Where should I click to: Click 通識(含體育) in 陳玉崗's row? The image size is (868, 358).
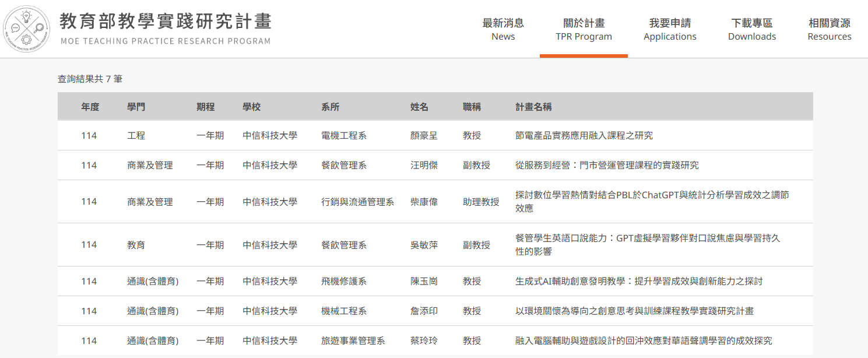(153, 281)
